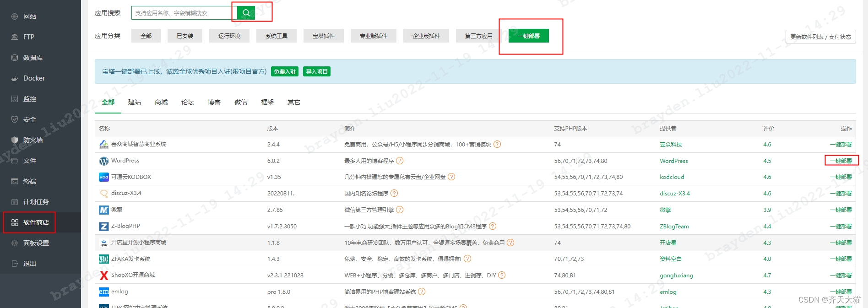Click 一键部署 in the emlog row
This screenshot has height=308, width=868.
click(841, 292)
